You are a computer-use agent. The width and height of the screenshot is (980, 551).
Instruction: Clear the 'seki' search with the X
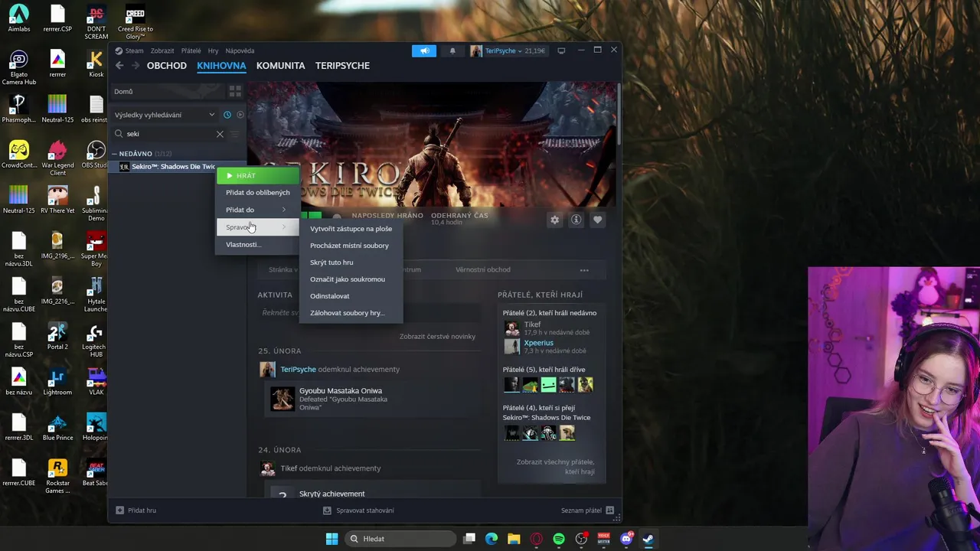click(220, 134)
